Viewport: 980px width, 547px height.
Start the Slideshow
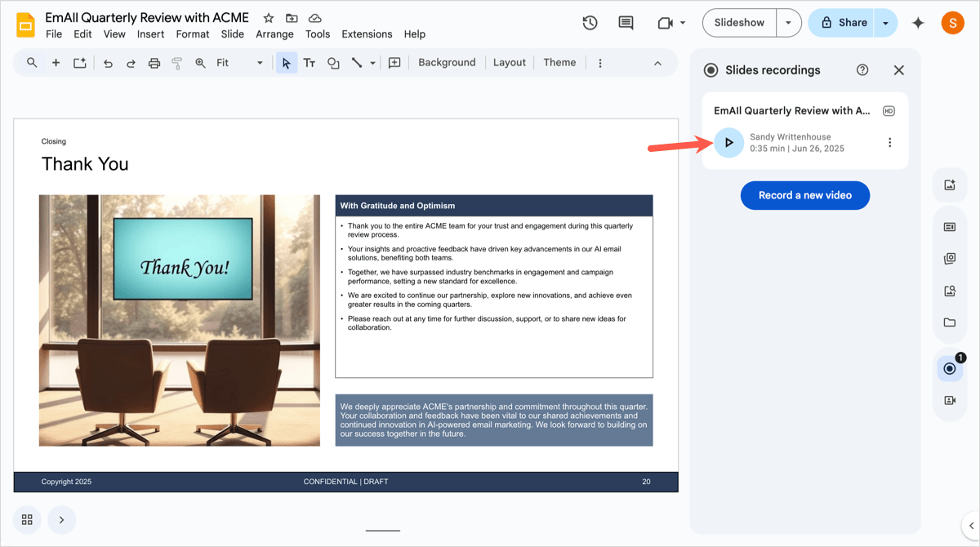[739, 23]
